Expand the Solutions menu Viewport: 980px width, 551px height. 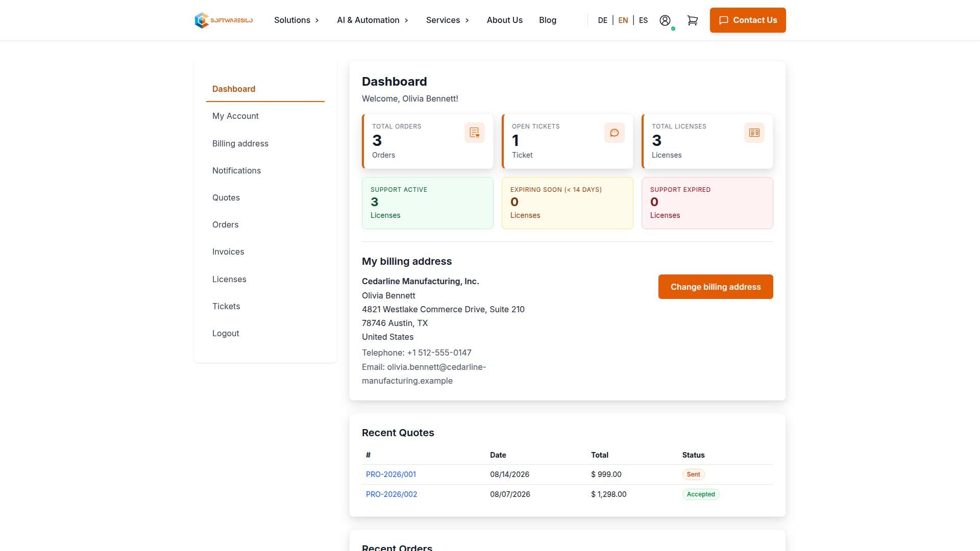tap(297, 20)
